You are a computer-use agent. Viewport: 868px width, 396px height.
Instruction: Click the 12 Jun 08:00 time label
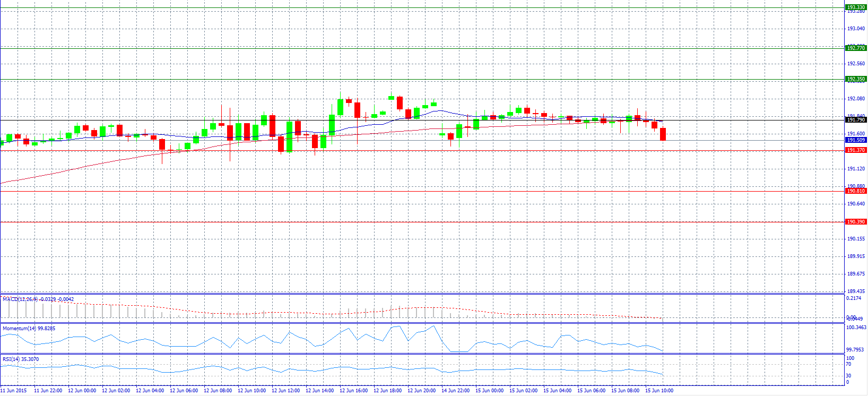218,391
